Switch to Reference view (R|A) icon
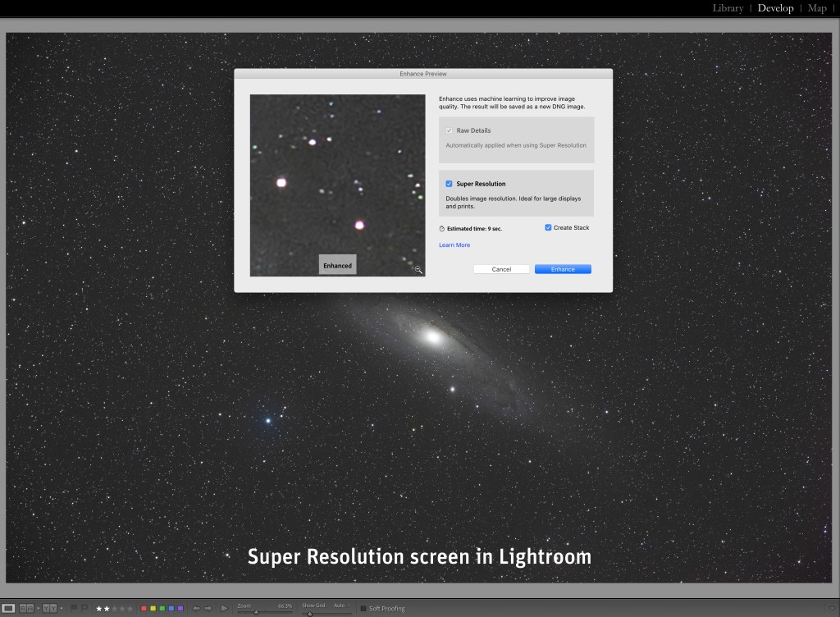 (25, 608)
